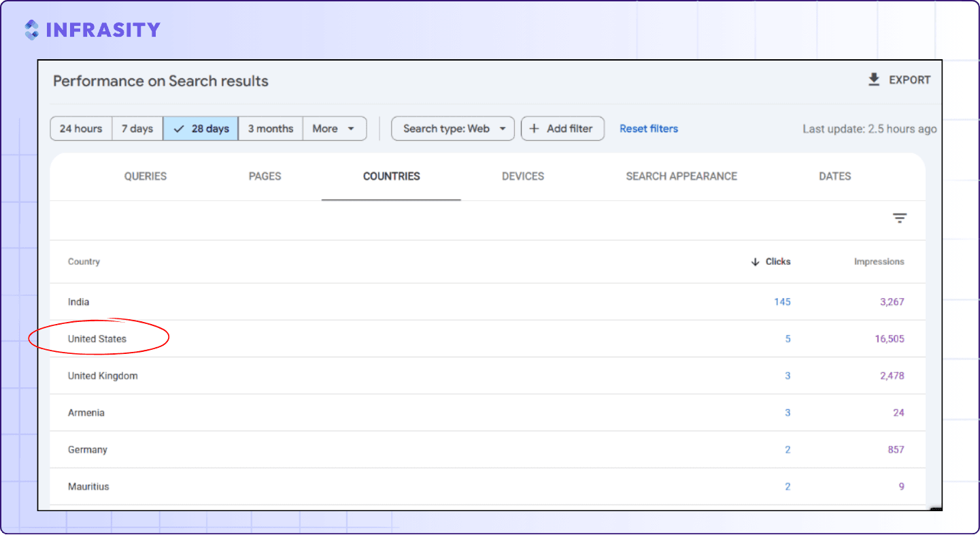Switch to the Queries tab
This screenshot has height=535, width=980.
click(146, 176)
